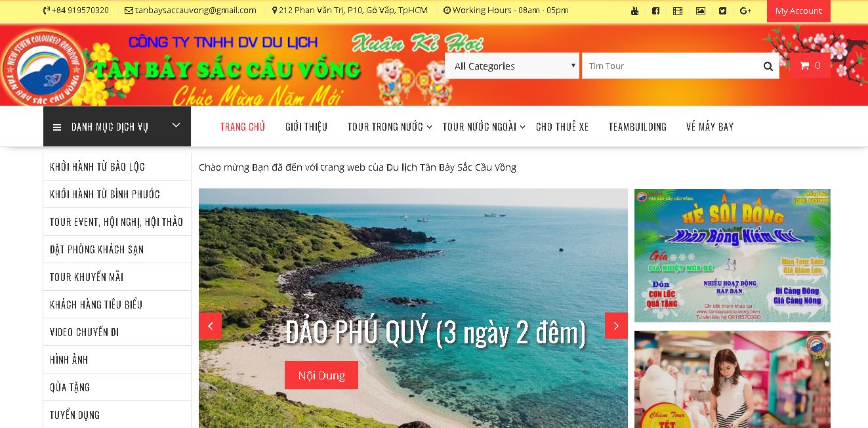Click the film strip video icon
Image resolution: width=868 pixels, height=428 pixels.
[678, 11]
